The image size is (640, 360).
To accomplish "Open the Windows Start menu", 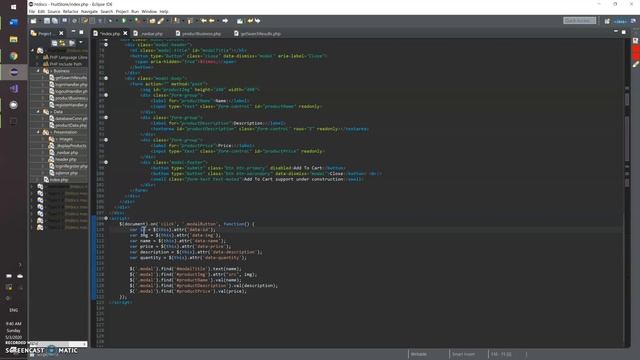I will coord(13,7).
